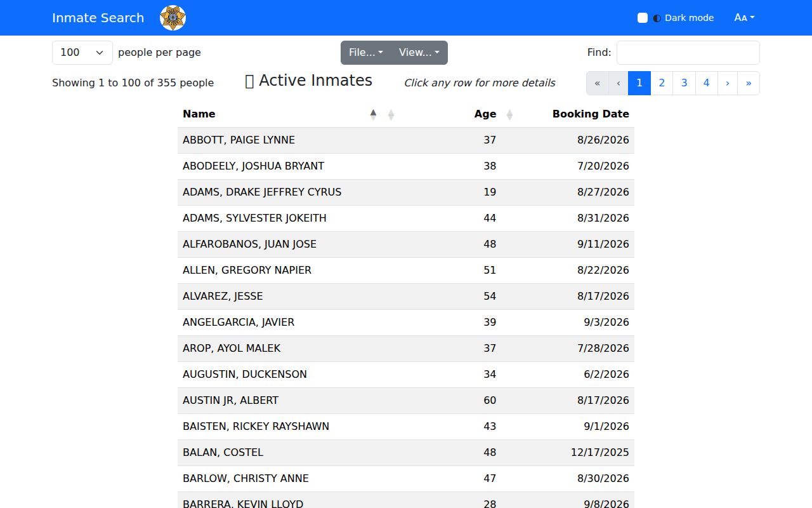Select the AUGUSTIN, DUCKENSON row
The image size is (812, 508).
[x=406, y=375]
